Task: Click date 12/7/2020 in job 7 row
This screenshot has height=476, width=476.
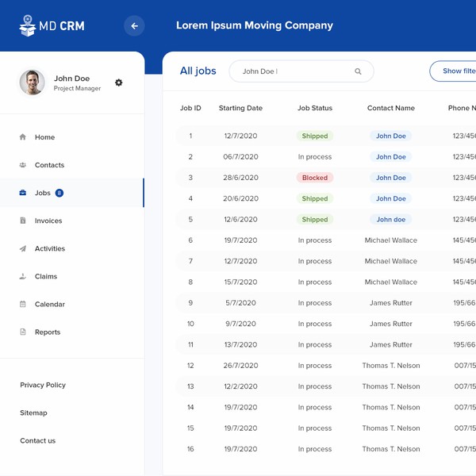Action: [x=240, y=261]
